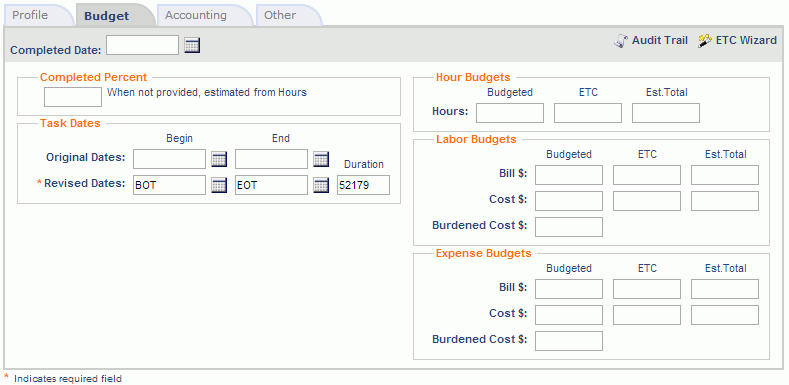The height and width of the screenshot is (385, 789).
Task: Focus the Completed Percent field
Action: pyautogui.click(x=73, y=97)
